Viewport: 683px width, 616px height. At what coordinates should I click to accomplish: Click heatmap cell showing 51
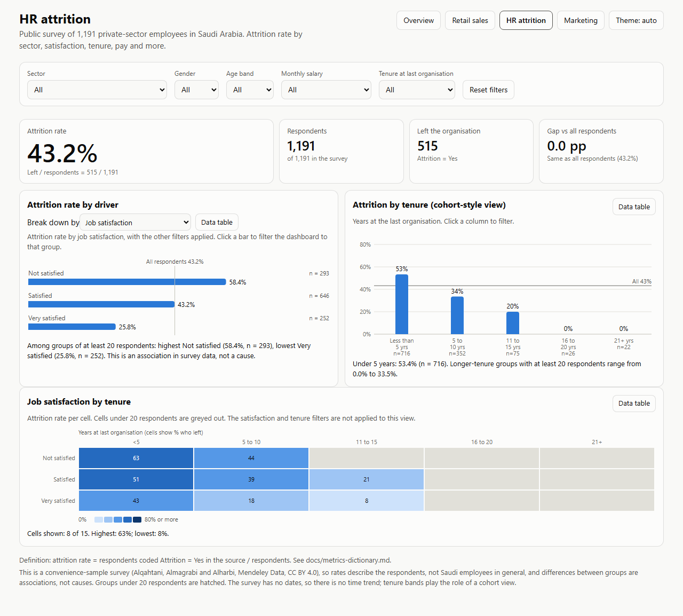coord(136,479)
